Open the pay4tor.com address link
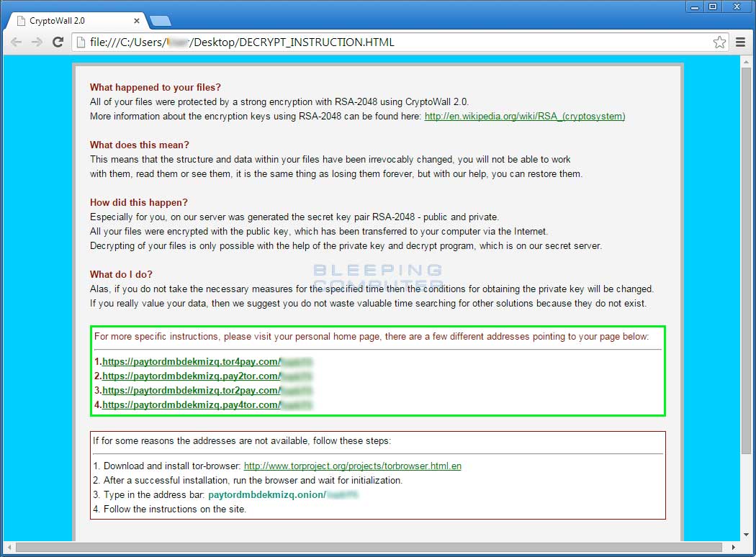 point(192,404)
